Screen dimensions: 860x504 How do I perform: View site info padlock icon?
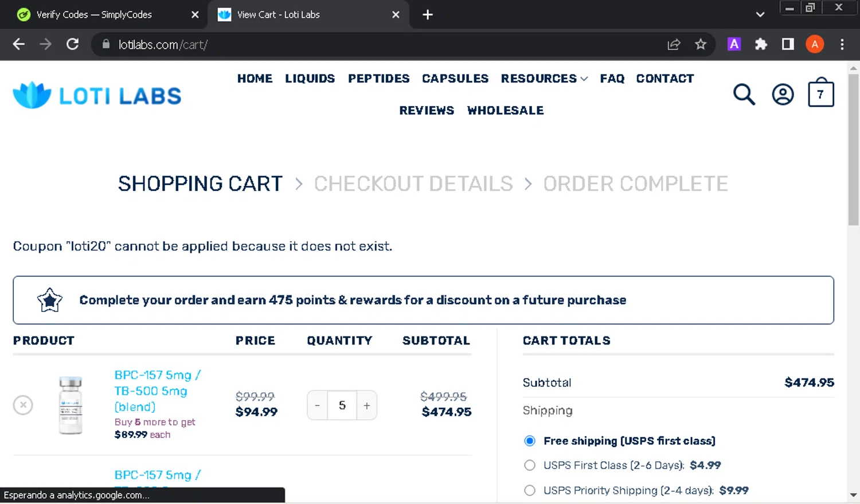pyautogui.click(x=105, y=44)
